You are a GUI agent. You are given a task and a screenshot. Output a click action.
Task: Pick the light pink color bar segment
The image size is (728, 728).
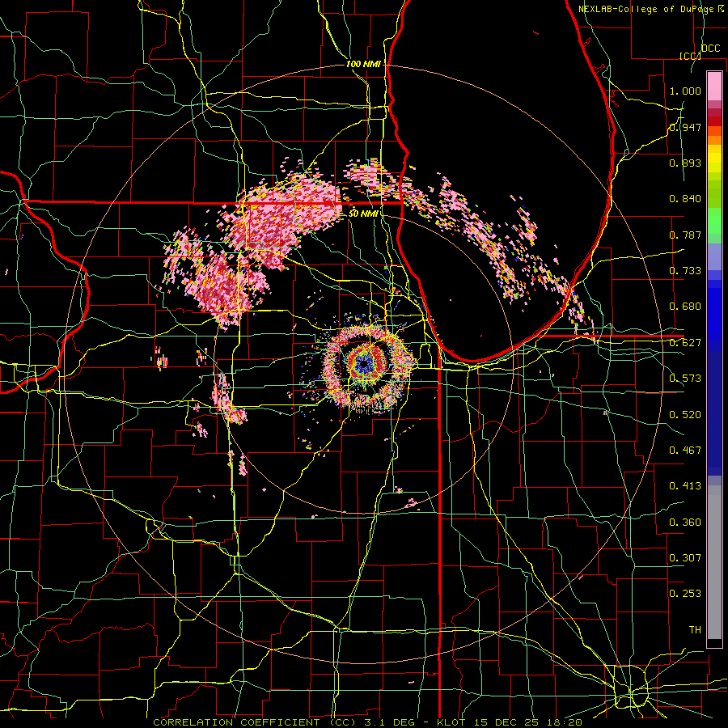tap(714, 86)
